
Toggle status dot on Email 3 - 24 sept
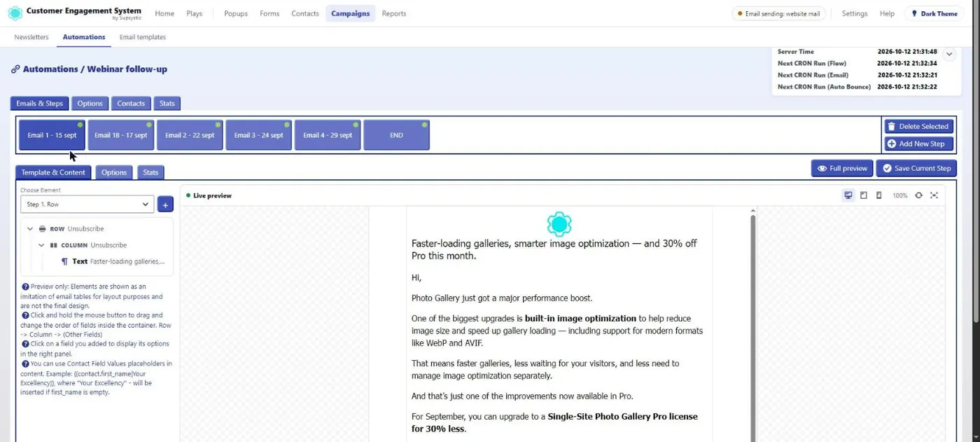point(287,125)
